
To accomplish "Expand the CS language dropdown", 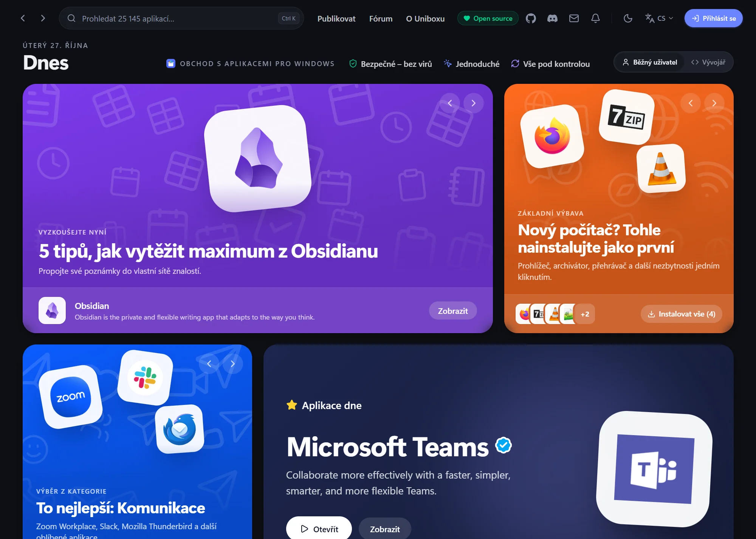I will click(x=659, y=19).
